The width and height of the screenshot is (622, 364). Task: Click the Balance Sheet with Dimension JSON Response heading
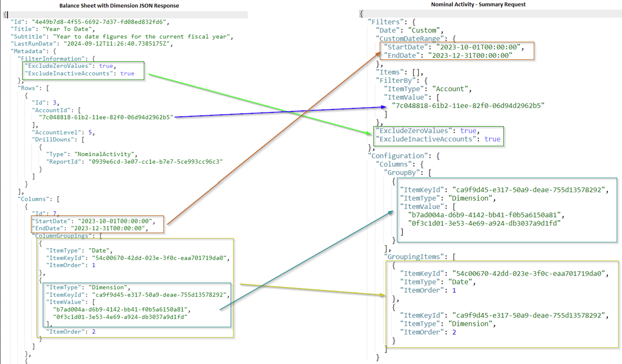point(119,5)
